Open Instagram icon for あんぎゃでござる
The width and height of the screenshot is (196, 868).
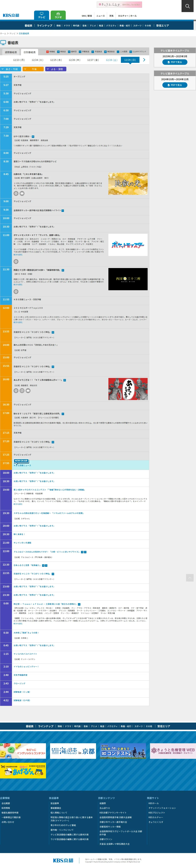pos(22,391)
